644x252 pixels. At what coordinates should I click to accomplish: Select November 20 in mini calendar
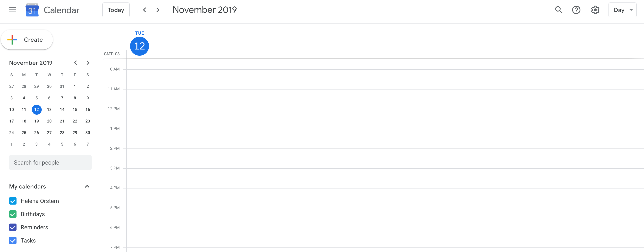(49, 121)
